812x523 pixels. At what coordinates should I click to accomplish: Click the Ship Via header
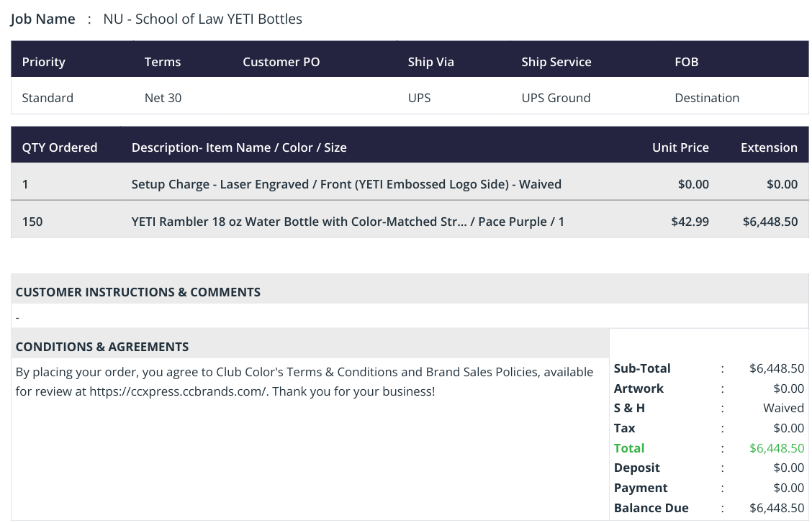click(x=431, y=62)
